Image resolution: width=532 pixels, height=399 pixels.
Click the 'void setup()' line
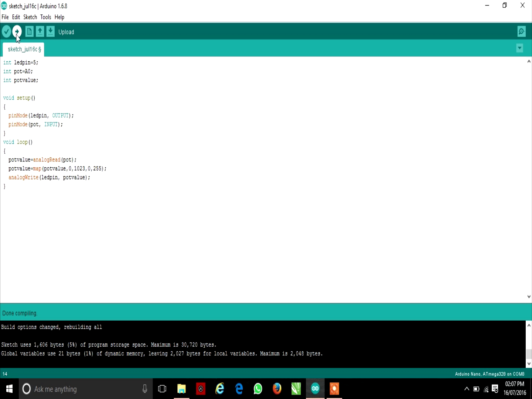tap(19, 98)
